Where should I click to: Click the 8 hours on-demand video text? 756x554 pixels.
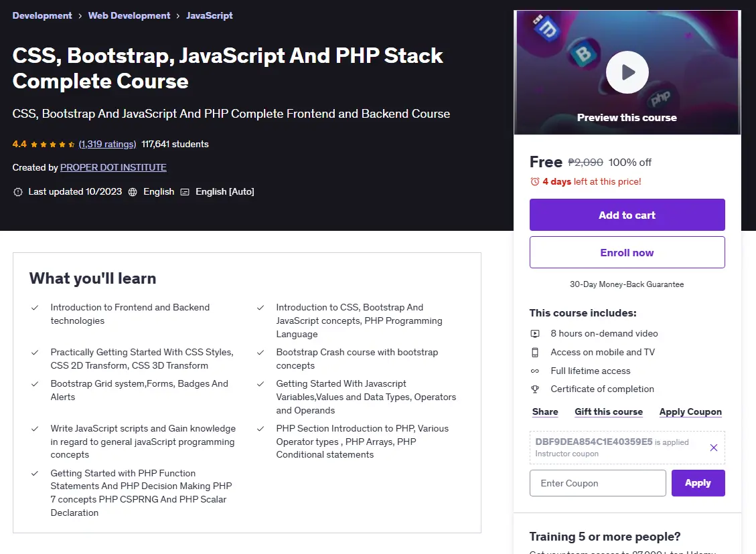pos(604,333)
